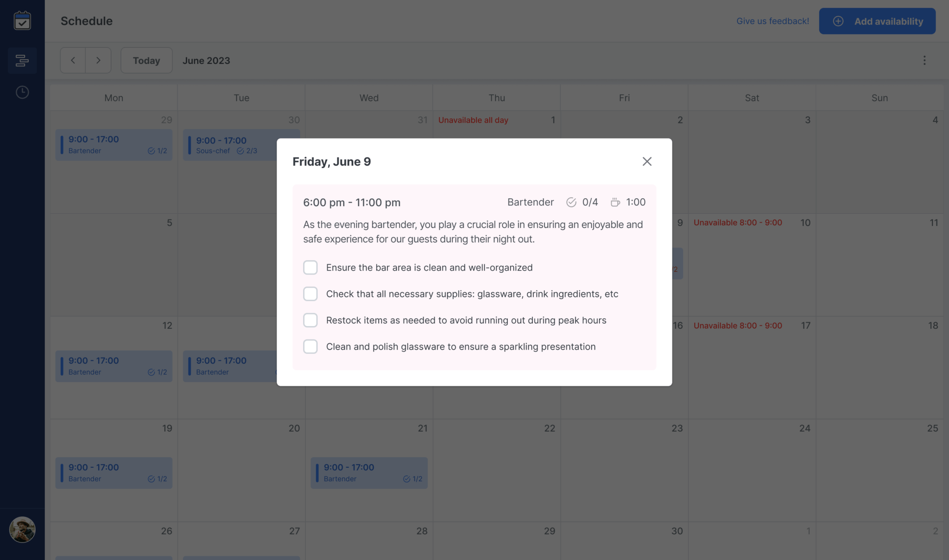Viewport: 949px width, 560px height.
Task: Open 'Unavailable 8:00 - 9:00' on June 10
Action: [x=738, y=222]
